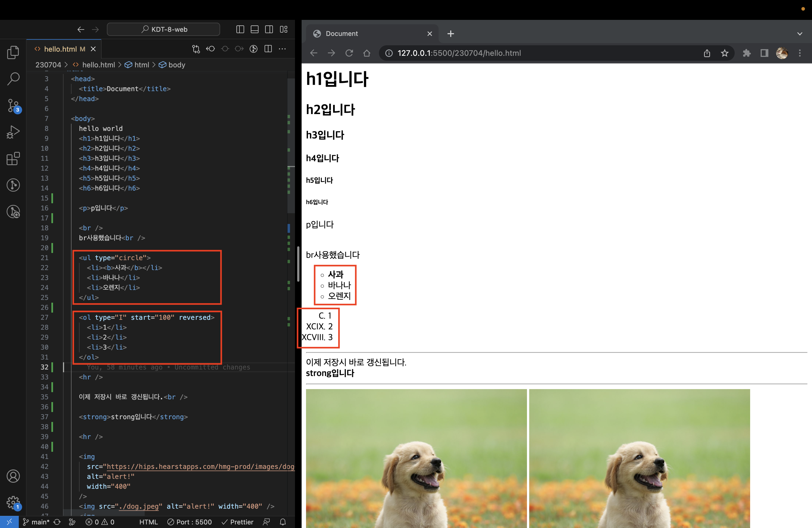The height and width of the screenshot is (528, 812).
Task: Open the editor More Actions ellipsis menu
Action: pyautogui.click(x=282, y=49)
